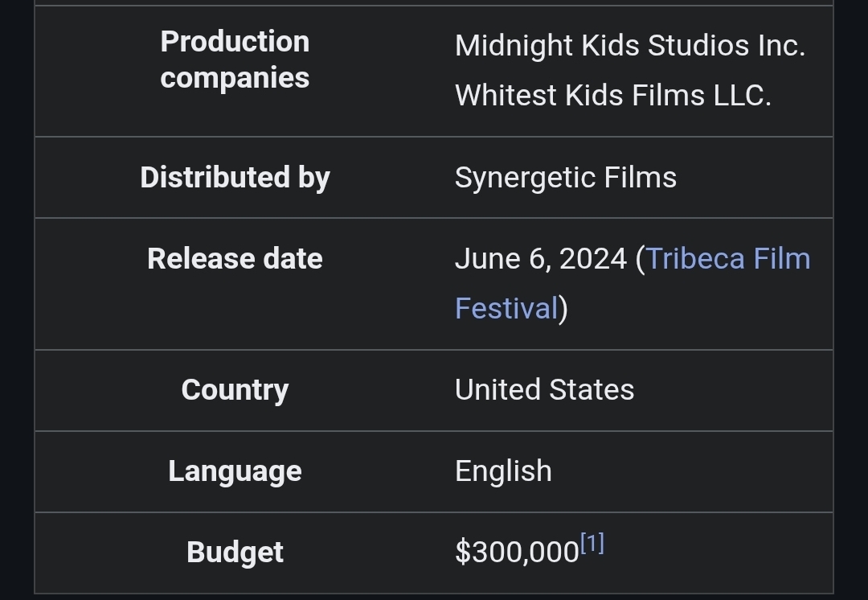Click the 'June 6, 2024' date text
The height and width of the screenshot is (600, 868).
pyautogui.click(x=540, y=259)
